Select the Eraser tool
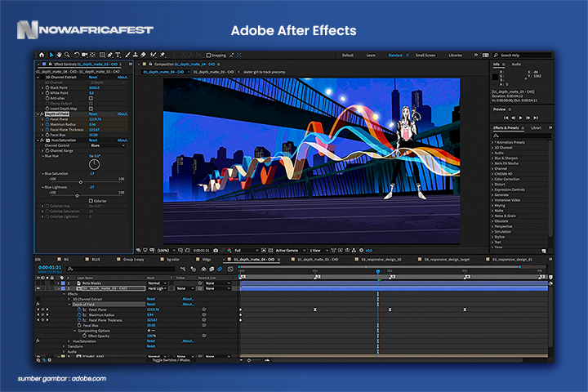The width and height of the screenshot is (588, 392). (x=143, y=55)
